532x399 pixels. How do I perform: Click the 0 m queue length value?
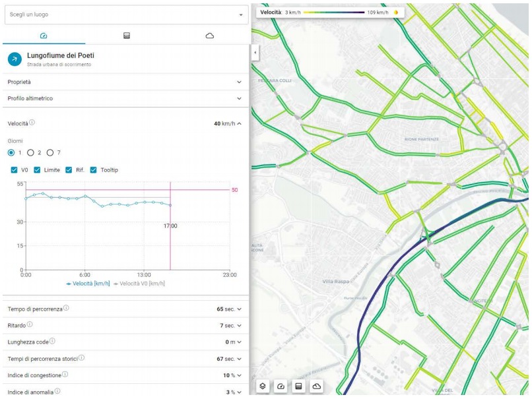tap(230, 342)
